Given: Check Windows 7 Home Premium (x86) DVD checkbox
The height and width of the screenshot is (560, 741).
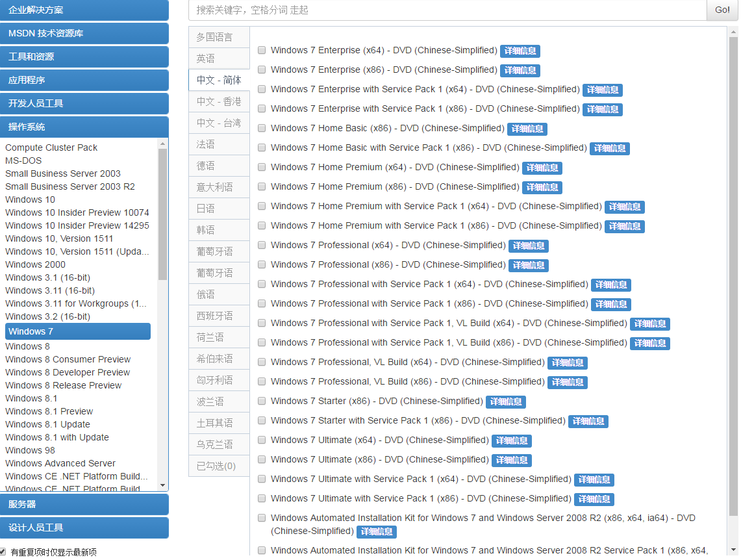Looking at the screenshot, I should [261, 186].
